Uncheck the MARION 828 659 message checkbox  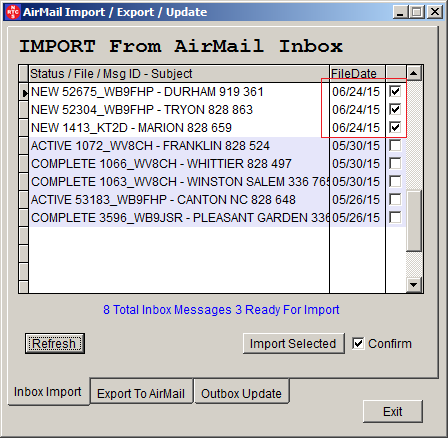click(x=395, y=128)
